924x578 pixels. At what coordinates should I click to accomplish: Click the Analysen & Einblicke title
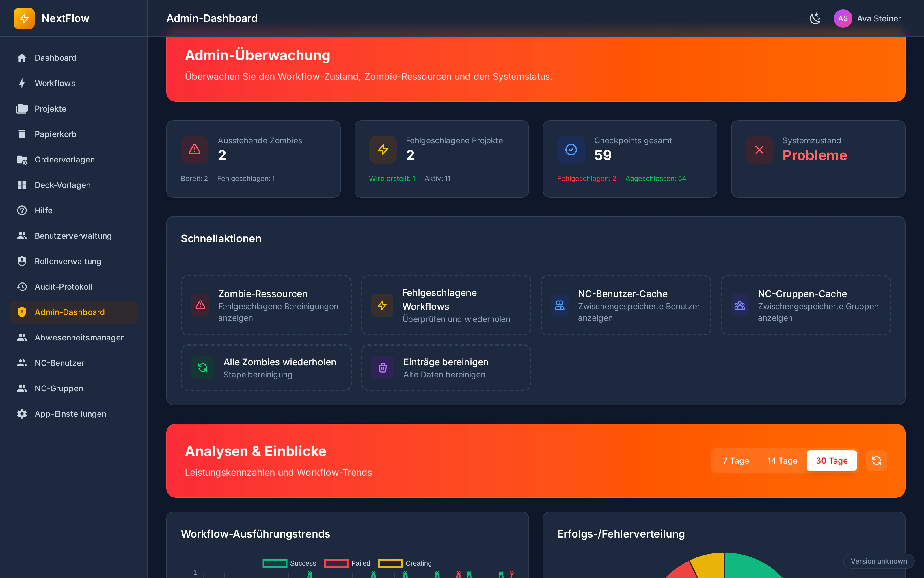[x=256, y=451]
